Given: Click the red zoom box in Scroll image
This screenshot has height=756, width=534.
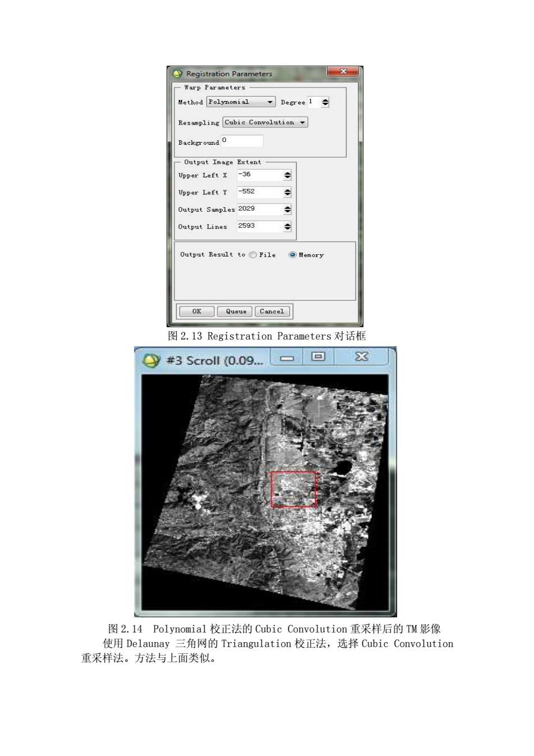Looking at the screenshot, I should pyautogui.click(x=294, y=489).
